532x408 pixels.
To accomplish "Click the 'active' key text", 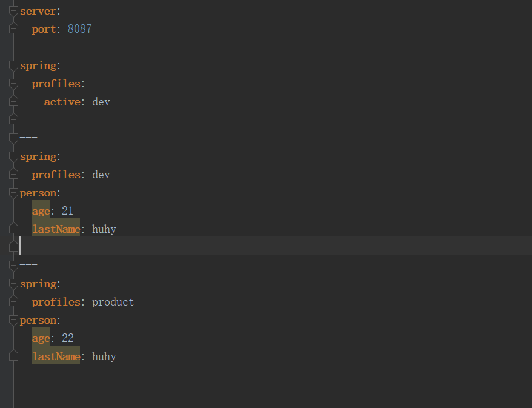I will (x=62, y=102).
